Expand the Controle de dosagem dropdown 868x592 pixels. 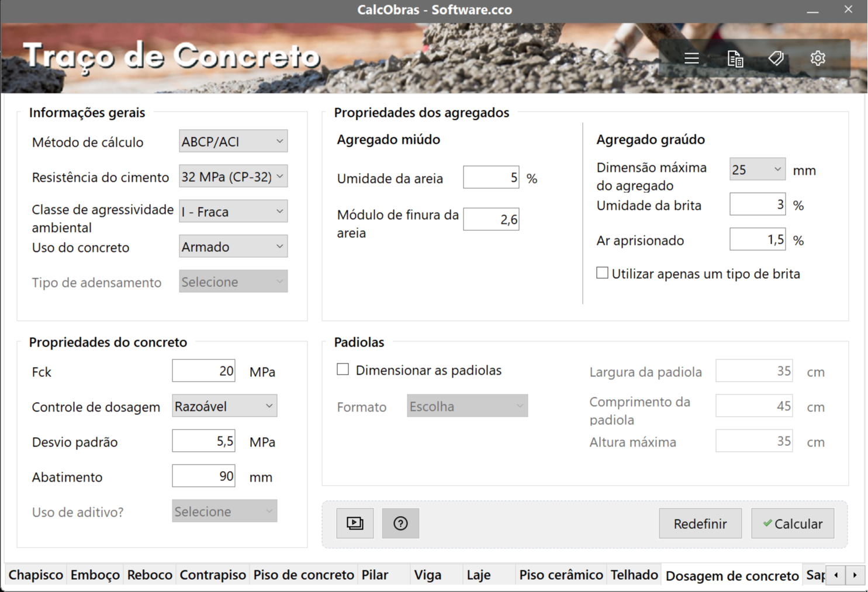224,406
